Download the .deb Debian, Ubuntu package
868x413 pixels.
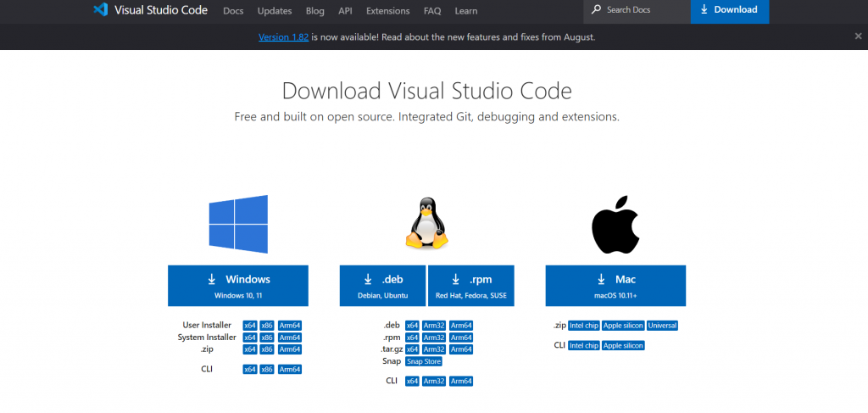(x=382, y=286)
